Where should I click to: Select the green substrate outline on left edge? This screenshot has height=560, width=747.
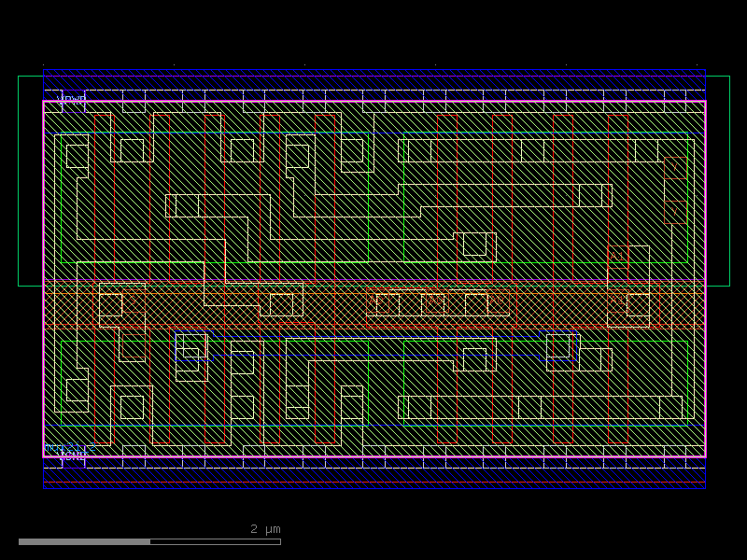[19, 187]
